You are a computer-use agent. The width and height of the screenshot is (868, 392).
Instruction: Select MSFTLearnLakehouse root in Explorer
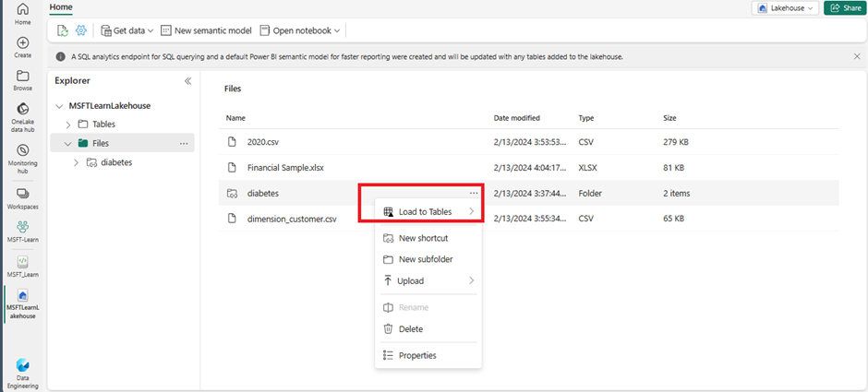coord(110,105)
